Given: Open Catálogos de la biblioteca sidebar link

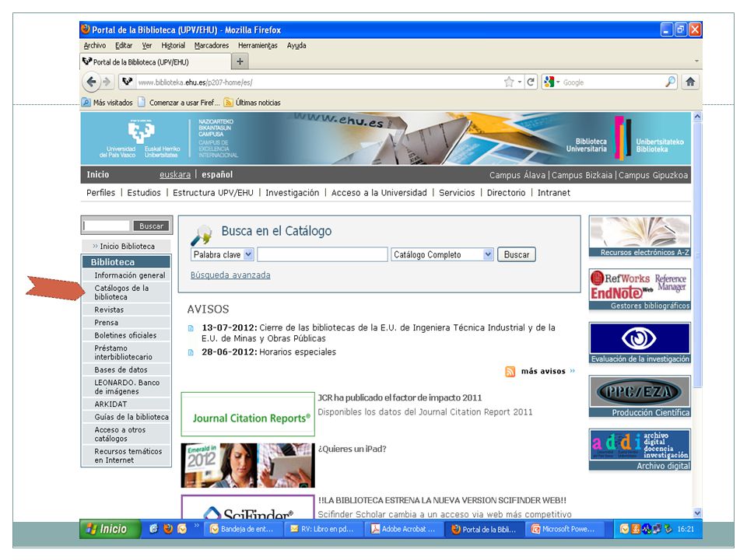Looking at the screenshot, I should [x=126, y=292].
